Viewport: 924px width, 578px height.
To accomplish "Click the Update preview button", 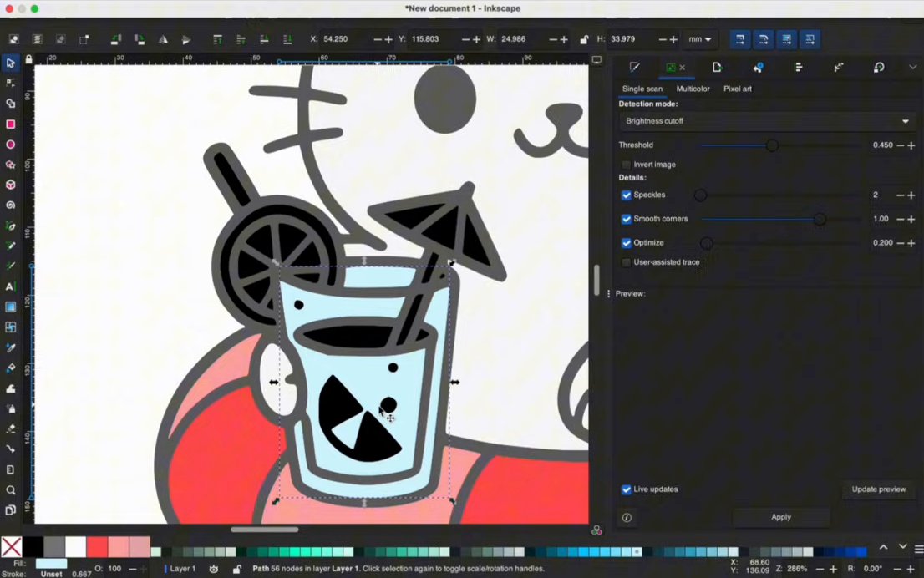I will click(x=879, y=489).
